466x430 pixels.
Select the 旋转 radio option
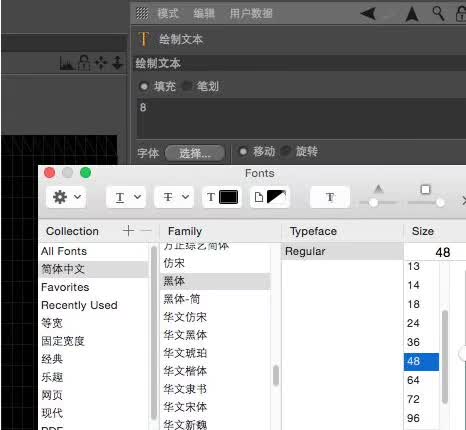coord(286,151)
